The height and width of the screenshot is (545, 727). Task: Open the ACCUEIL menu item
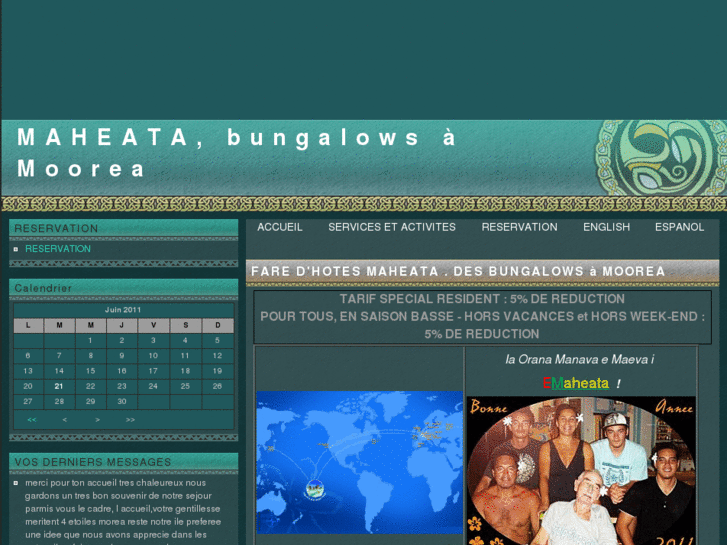coord(280,227)
